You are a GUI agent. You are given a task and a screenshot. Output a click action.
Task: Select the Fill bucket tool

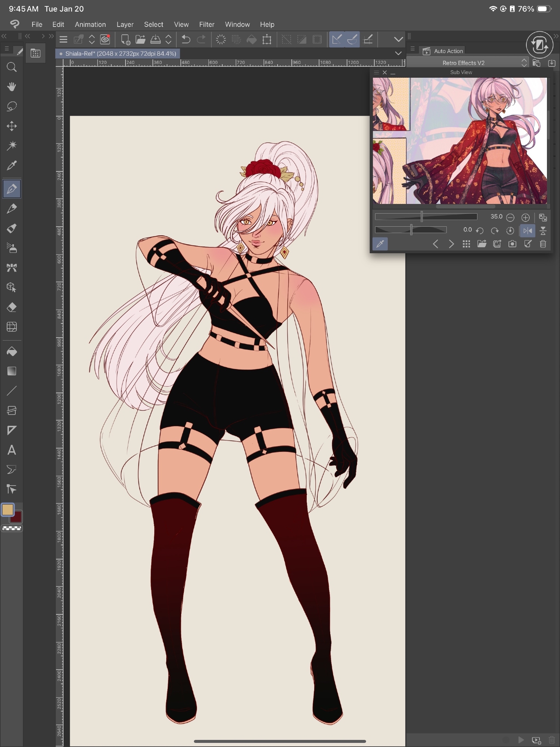tap(12, 351)
